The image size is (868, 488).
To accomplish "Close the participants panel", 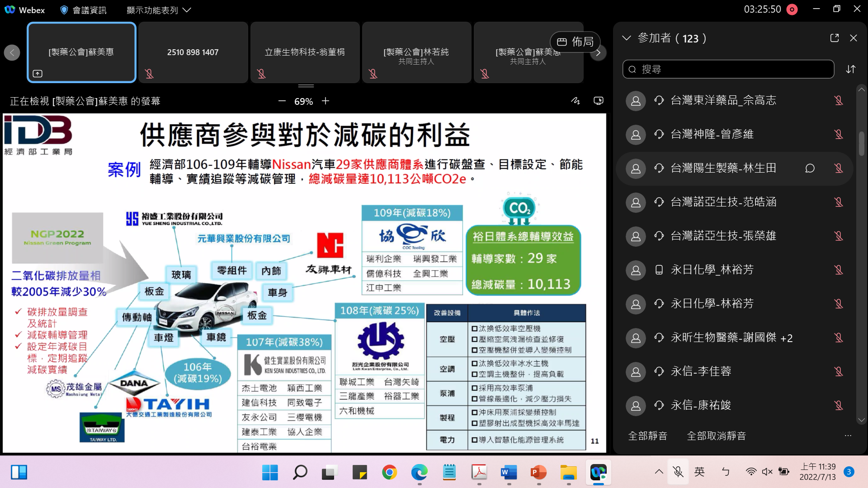I will click(854, 38).
